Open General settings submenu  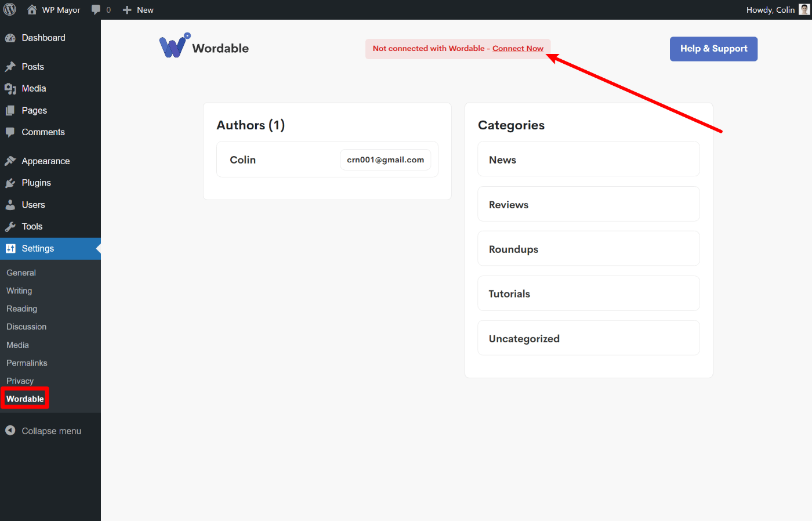[21, 273]
